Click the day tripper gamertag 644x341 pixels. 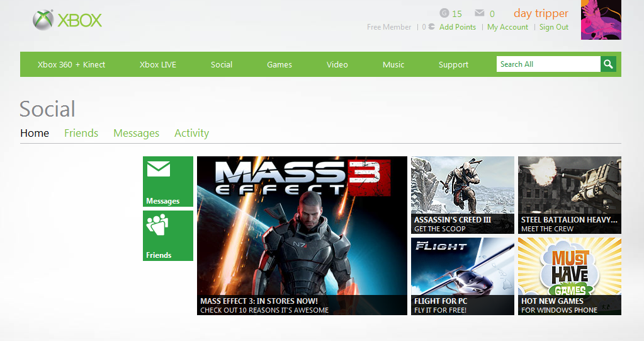541,13
